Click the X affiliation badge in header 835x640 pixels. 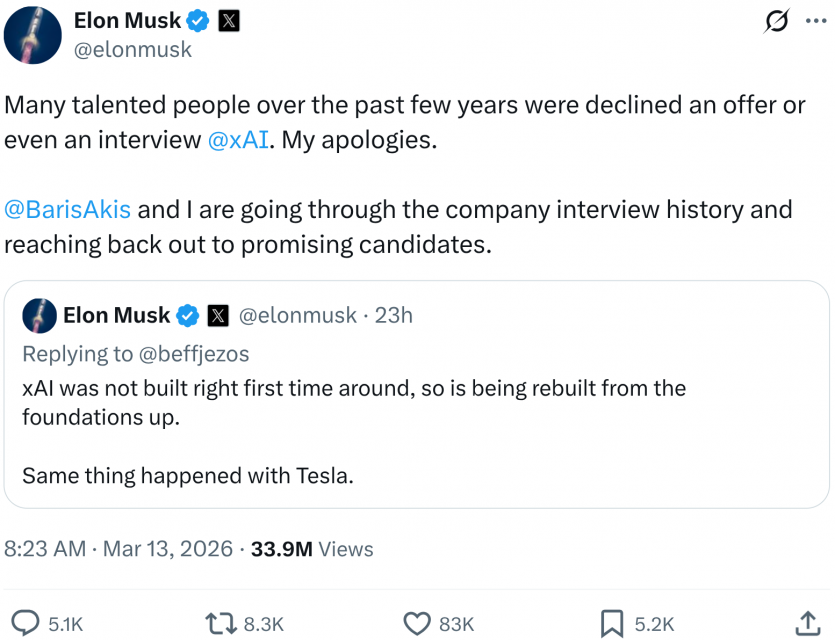[x=227, y=20]
